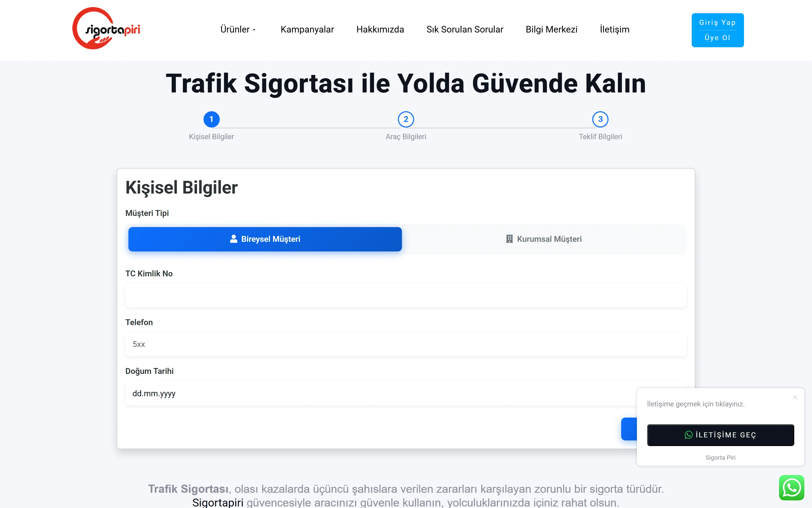Click the Sigortapiri logo
The height and width of the screenshot is (508, 812).
coord(106,28)
